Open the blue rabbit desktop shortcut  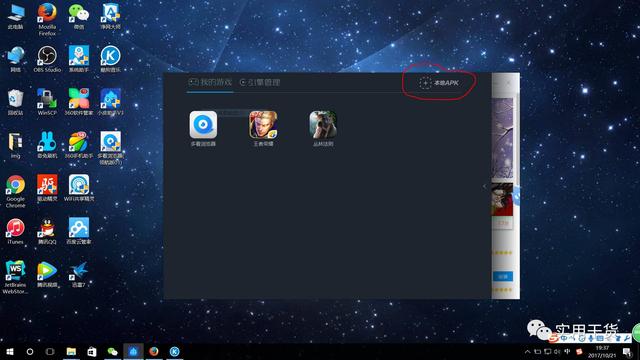tap(47, 145)
